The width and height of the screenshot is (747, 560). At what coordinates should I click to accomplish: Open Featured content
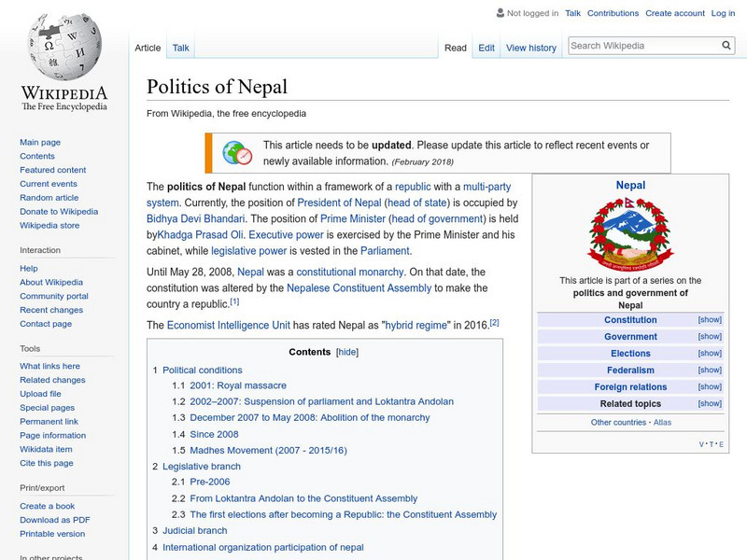coord(53,170)
